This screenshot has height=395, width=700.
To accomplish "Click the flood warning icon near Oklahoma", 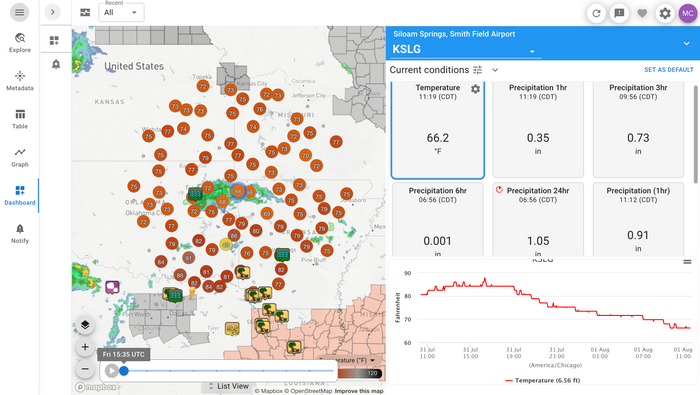I will [196, 195].
